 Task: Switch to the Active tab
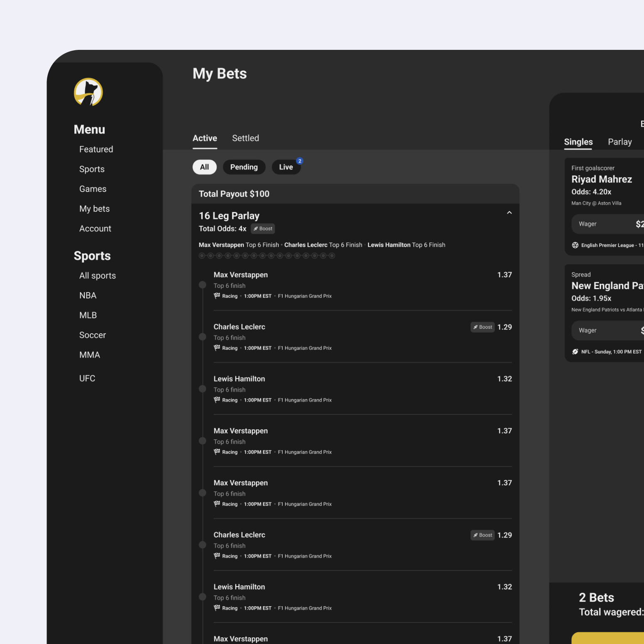click(x=205, y=138)
